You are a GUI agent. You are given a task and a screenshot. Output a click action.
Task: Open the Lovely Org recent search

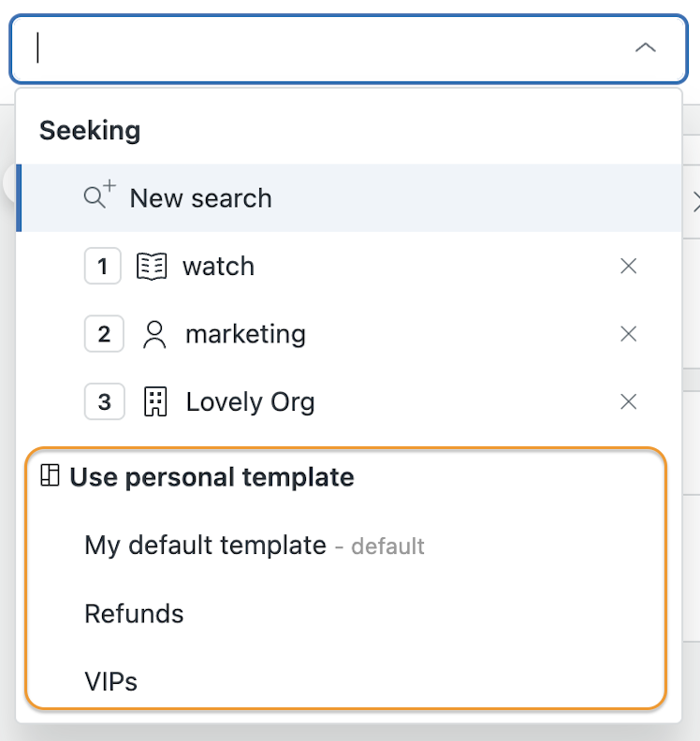coord(349,401)
